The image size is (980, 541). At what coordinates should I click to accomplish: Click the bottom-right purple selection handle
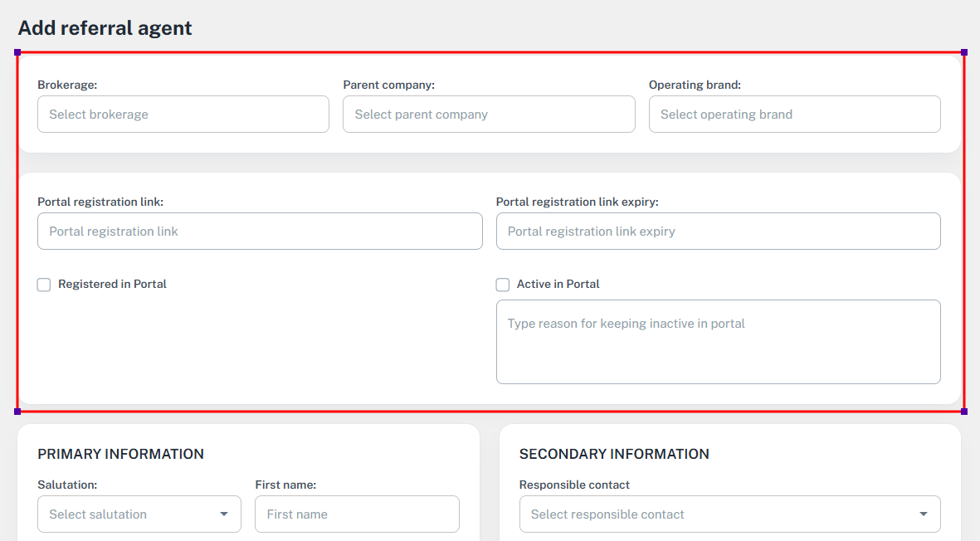963,412
